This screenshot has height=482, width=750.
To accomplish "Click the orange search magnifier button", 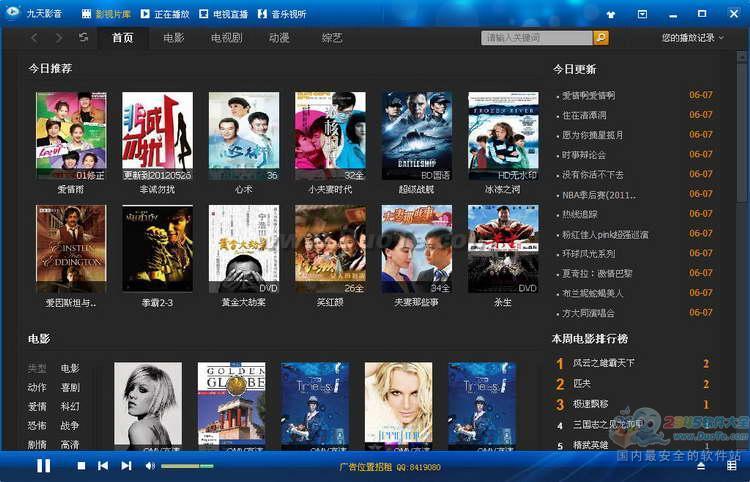I will tap(601, 37).
